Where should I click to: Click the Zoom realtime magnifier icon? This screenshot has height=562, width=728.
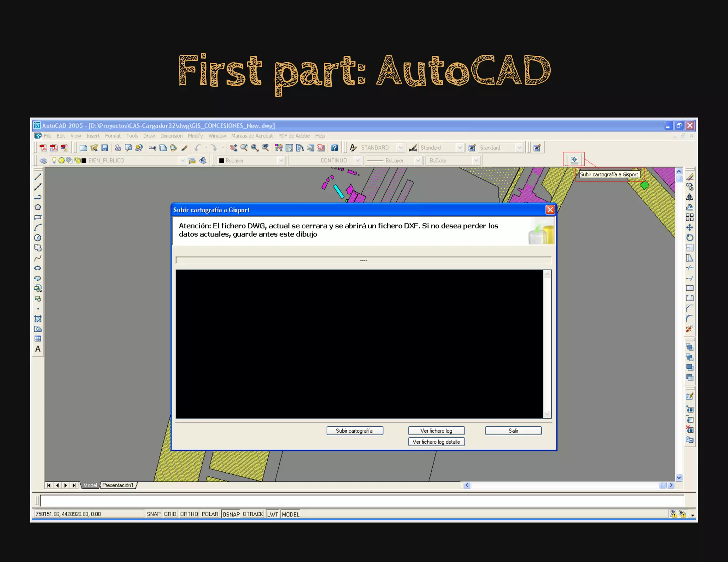[x=244, y=148]
